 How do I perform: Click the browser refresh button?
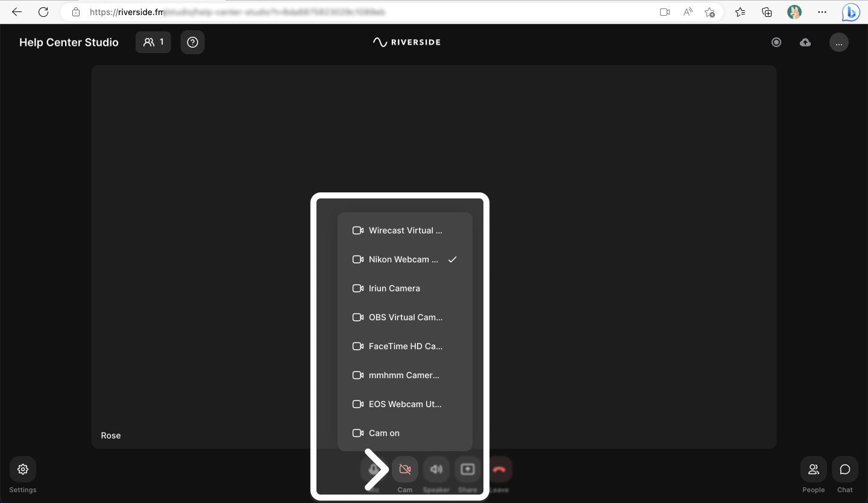click(43, 12)
